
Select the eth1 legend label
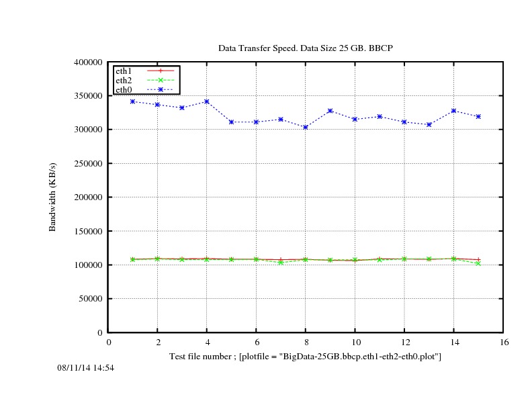point(123,71)
